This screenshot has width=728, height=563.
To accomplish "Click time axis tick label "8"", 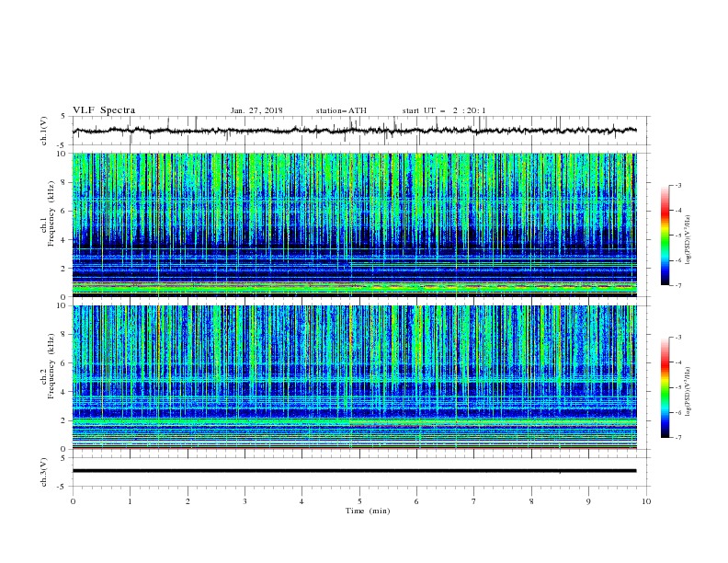I will pos(531,501).
